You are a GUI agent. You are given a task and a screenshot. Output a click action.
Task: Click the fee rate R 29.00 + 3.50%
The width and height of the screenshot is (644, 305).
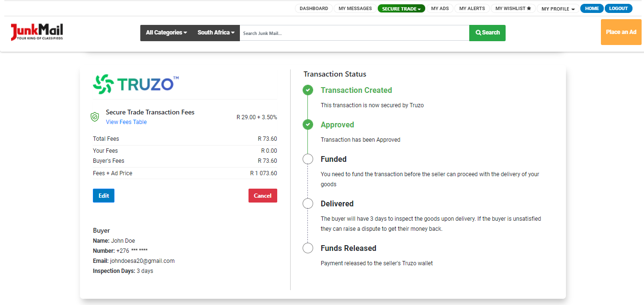(x=257, y=117)
